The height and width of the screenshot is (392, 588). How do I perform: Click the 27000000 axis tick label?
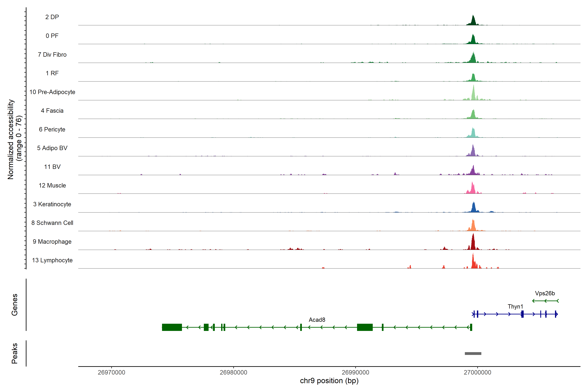click(477, 372)
